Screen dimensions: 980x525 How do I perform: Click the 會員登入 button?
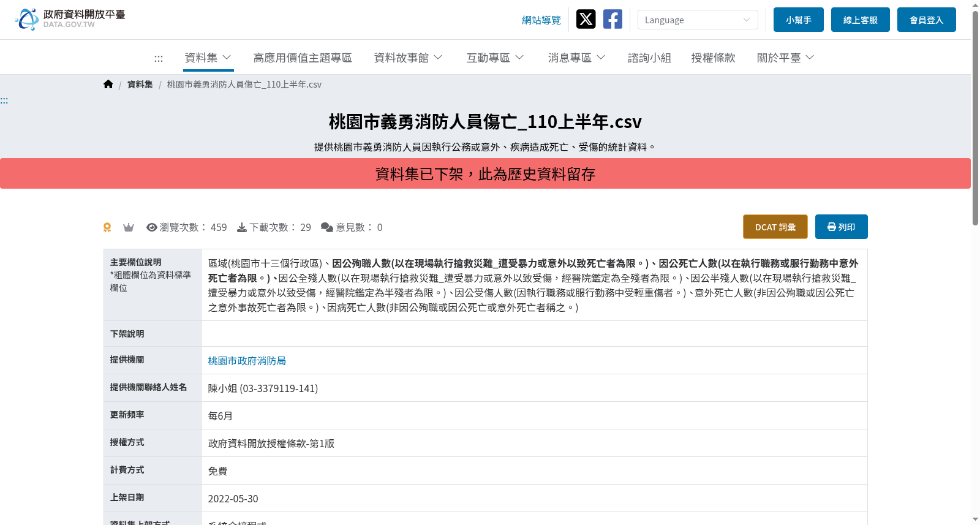click(x=927, y=20)
